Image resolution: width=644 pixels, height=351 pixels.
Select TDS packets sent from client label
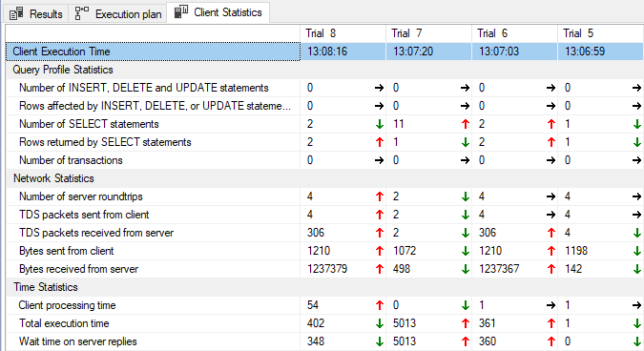84,215
